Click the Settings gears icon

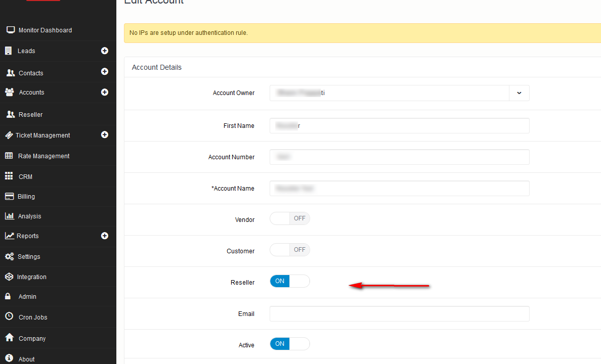[x=9, y=256]
